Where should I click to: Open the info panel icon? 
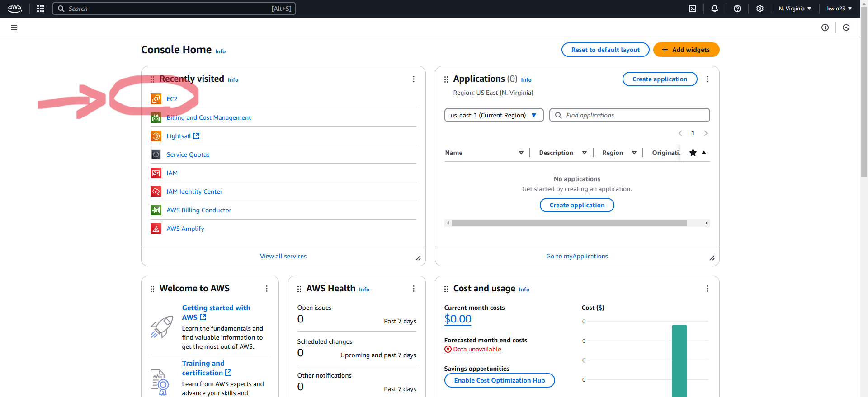click(x=825, y=28)
